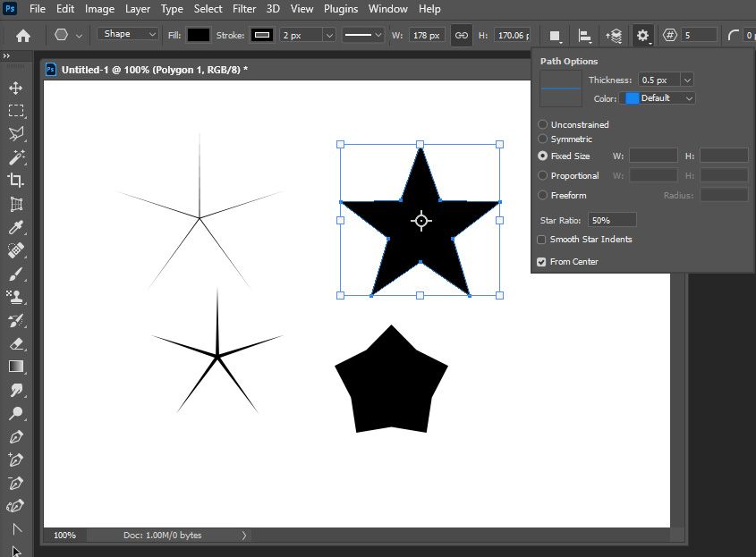Choose the Eraser tool
The height and width of the screenshot is (557, 756).
(x=16, y=343)
